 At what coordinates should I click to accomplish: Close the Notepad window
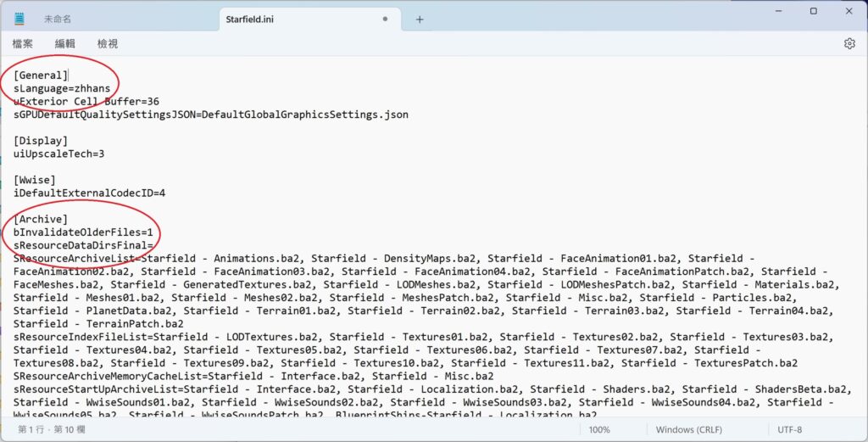click(849, 11)
